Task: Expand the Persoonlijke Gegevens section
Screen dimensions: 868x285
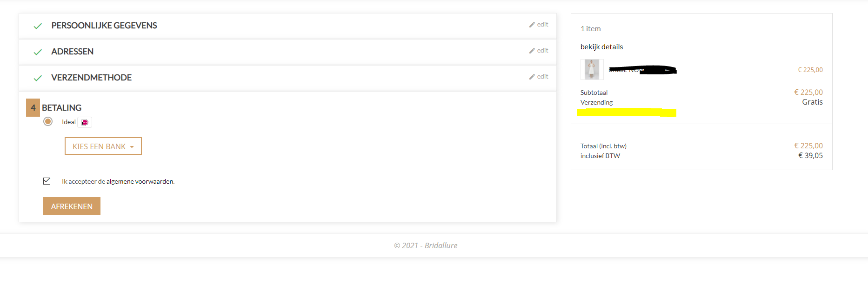Action: pos(104,26)
